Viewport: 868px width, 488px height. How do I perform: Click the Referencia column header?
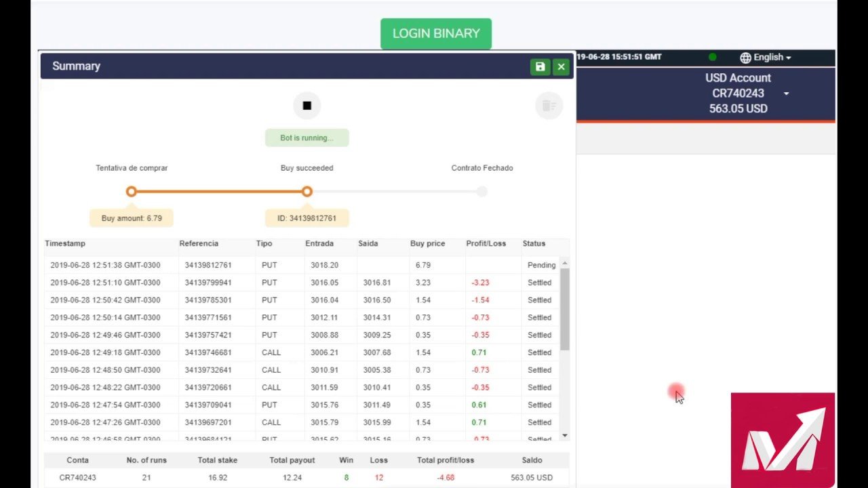(199, 243)
